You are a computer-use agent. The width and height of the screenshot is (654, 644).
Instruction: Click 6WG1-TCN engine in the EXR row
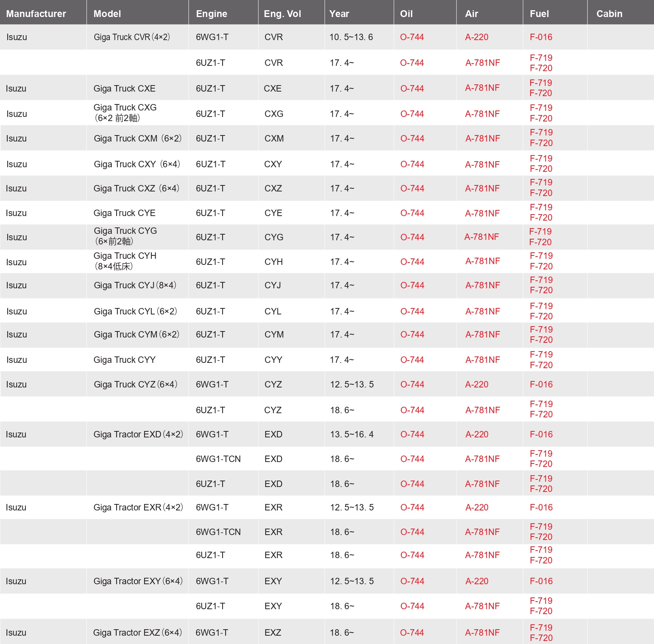pos(218,532)
